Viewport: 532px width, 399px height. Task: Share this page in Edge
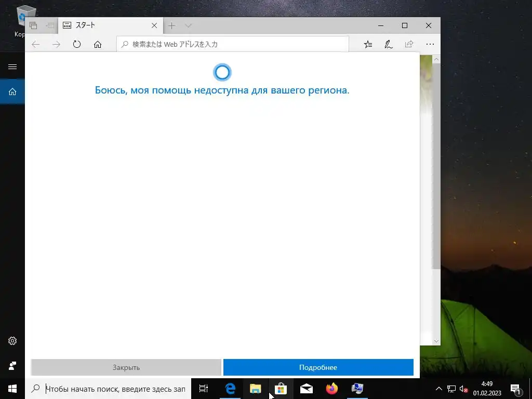409,44
